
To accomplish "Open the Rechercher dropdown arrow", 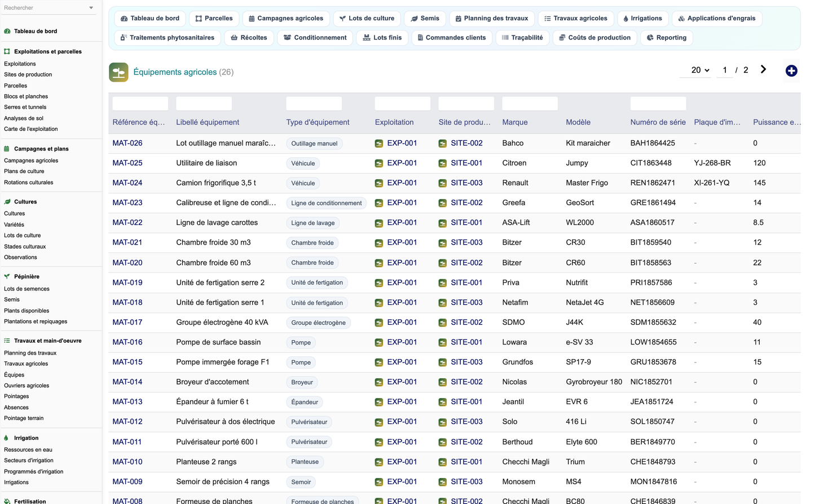I will [91, 8].
